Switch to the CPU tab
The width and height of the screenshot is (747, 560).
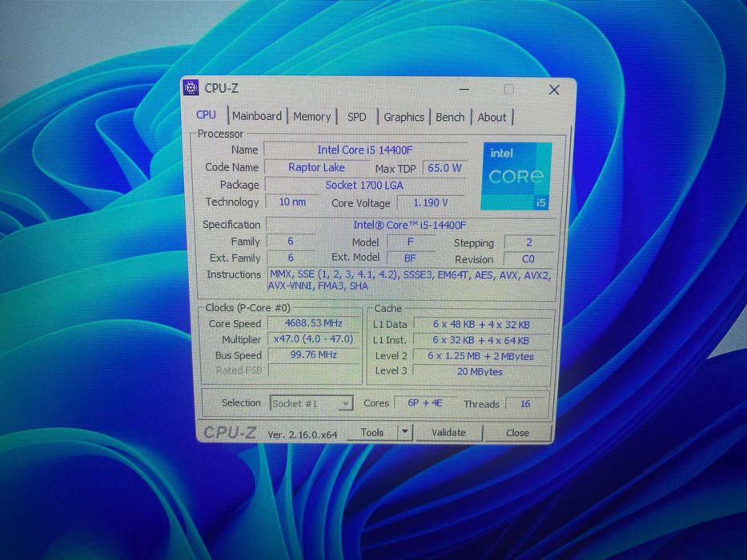(206, 114)
